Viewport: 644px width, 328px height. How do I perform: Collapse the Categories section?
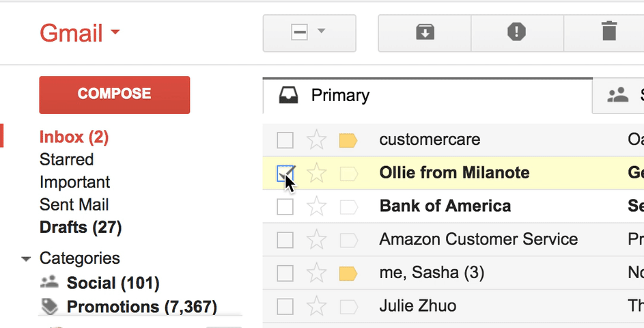pos(27,259)
